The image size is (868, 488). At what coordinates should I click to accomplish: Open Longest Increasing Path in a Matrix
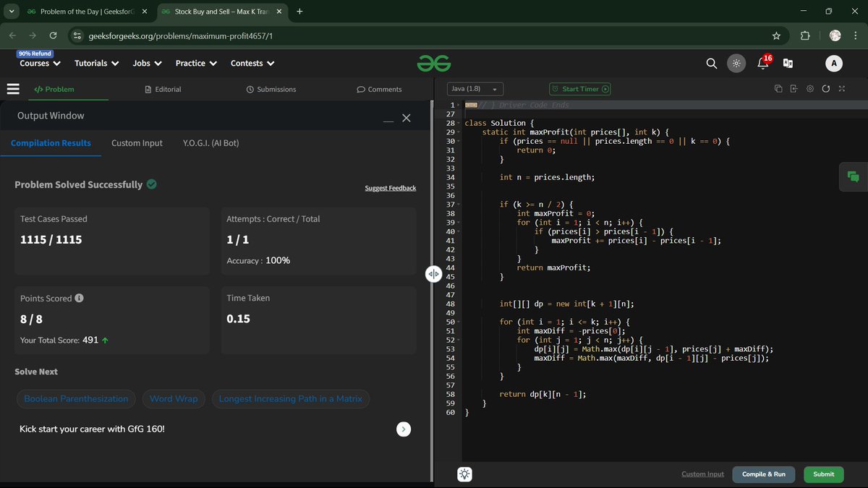291,399
